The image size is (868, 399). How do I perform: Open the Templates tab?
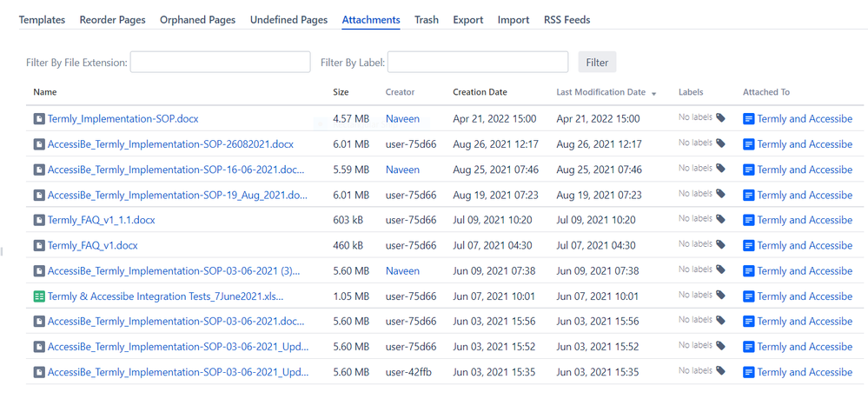pos(42,20)
